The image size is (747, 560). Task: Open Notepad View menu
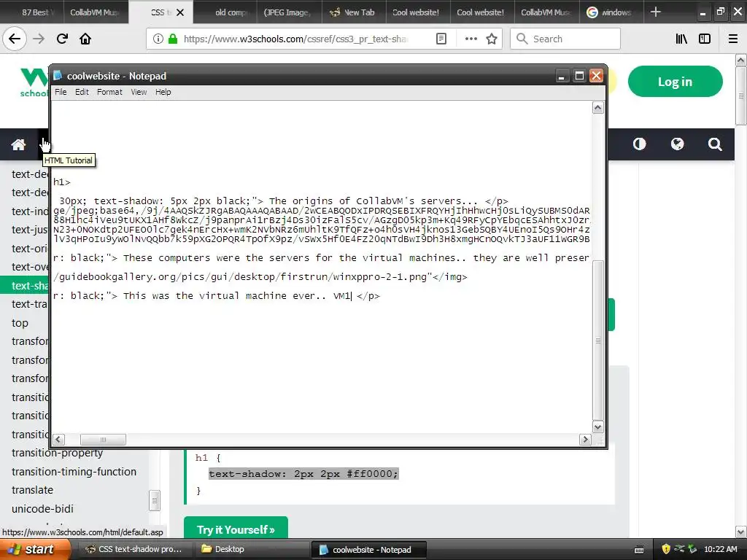[x=139, y=92]
